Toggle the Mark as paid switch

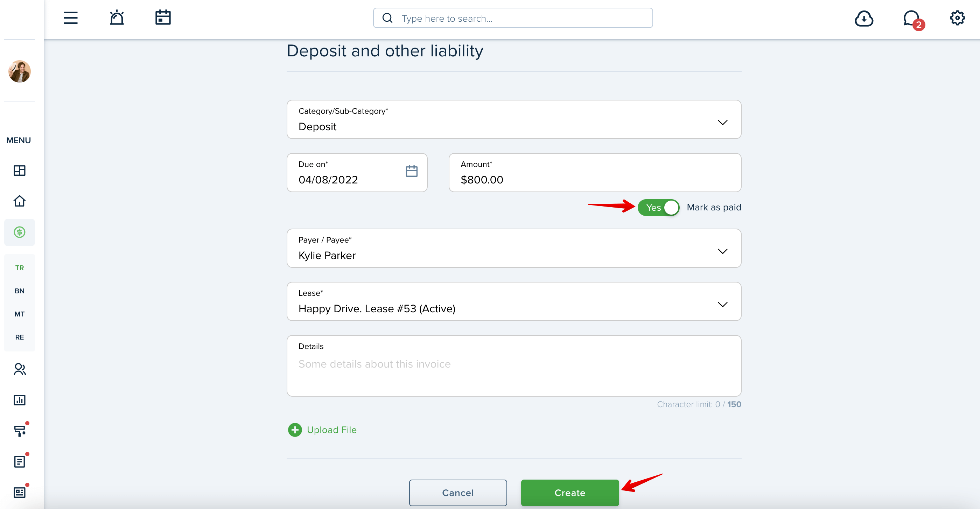659,207
